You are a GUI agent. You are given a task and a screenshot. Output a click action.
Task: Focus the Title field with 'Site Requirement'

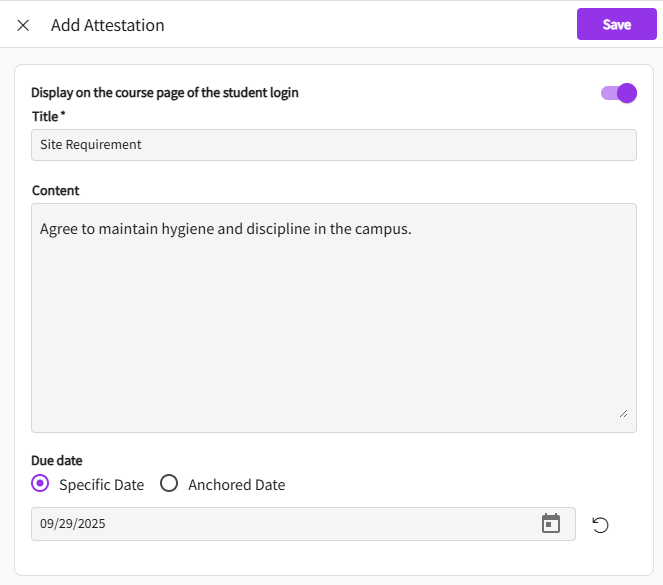333,145
